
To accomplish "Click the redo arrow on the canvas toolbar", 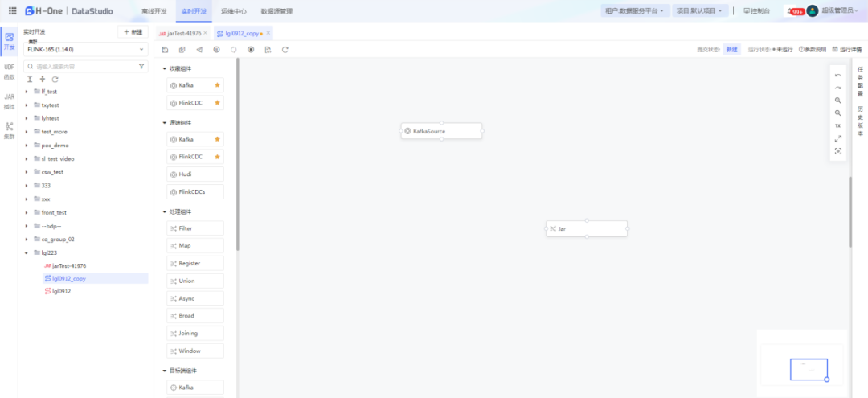I will [x=838, y=88].
